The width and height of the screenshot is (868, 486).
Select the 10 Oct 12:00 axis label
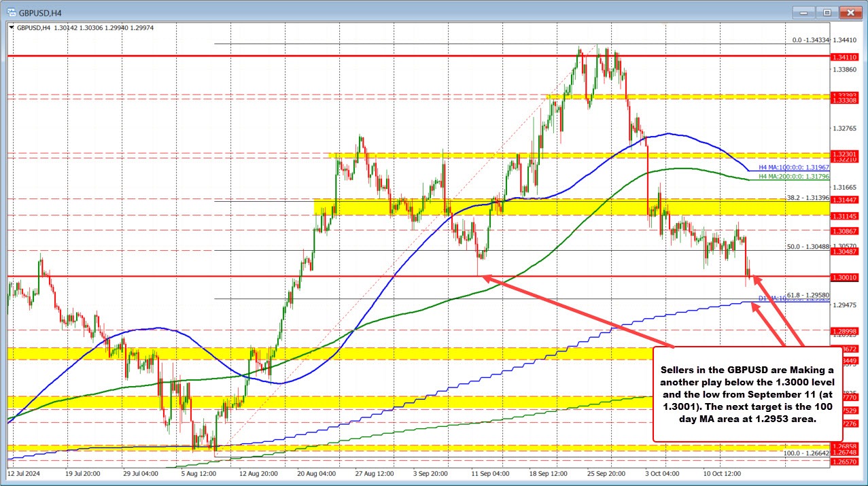pos(722,474)
